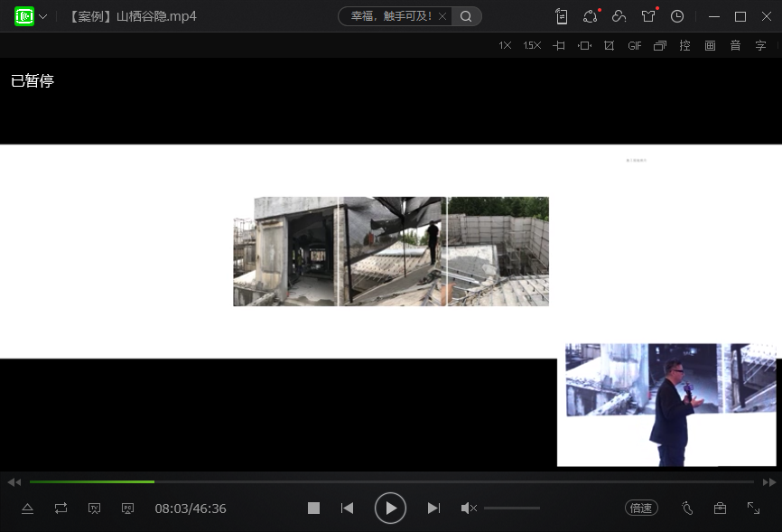
Task: Toggle the loop playback mode
Action: [61, 509]
